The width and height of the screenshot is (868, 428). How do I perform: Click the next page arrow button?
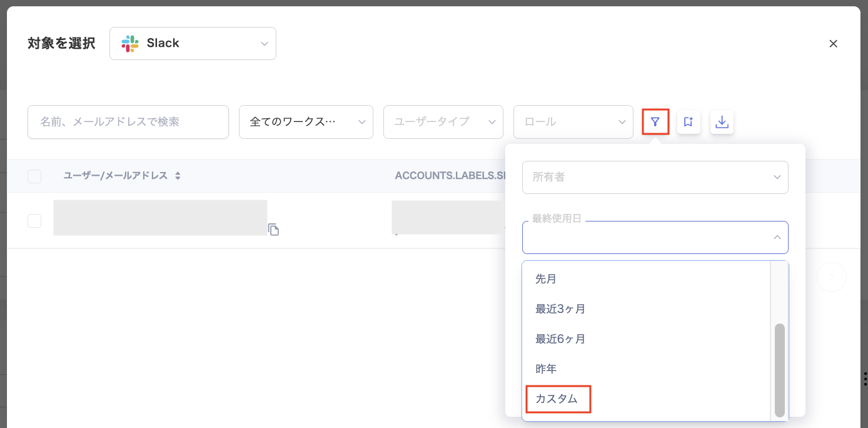(x=831, y=277)
